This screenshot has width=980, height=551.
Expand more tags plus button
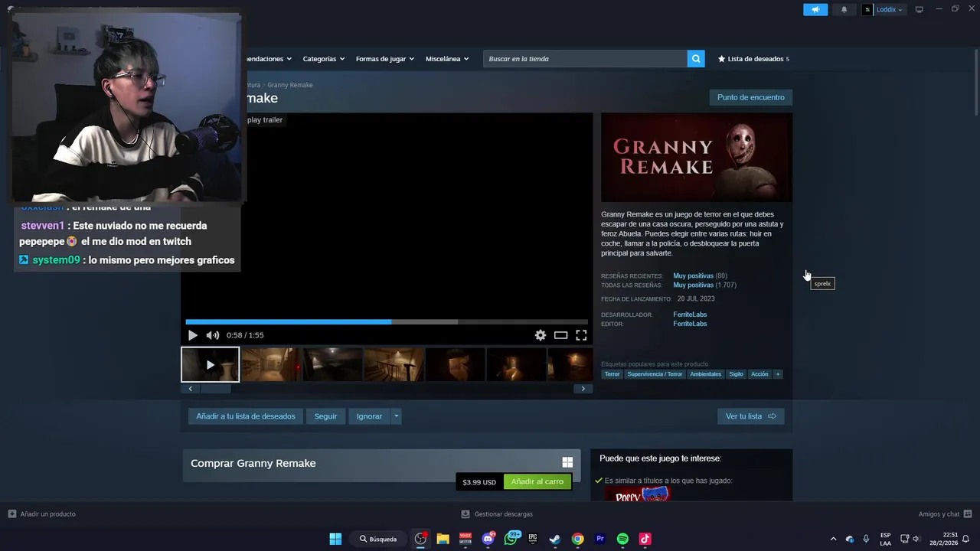pyautogui.click(x=778, y=374)
